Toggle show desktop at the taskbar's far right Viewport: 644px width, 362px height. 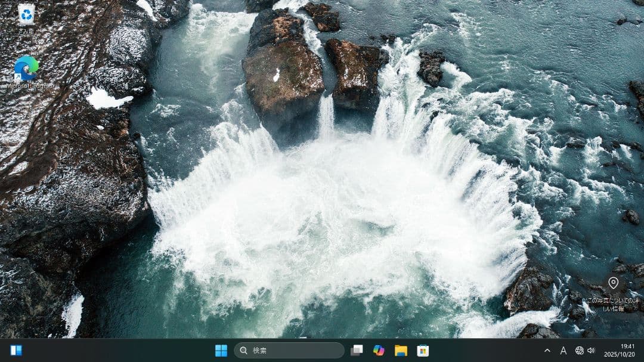pyautogui.click(x=643, y=351)
